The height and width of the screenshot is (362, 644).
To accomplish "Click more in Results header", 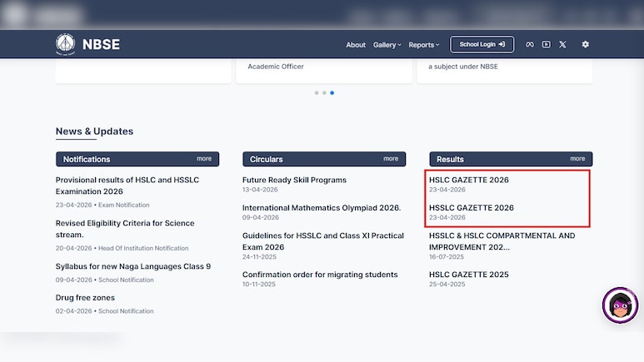I will pos(577,158).
